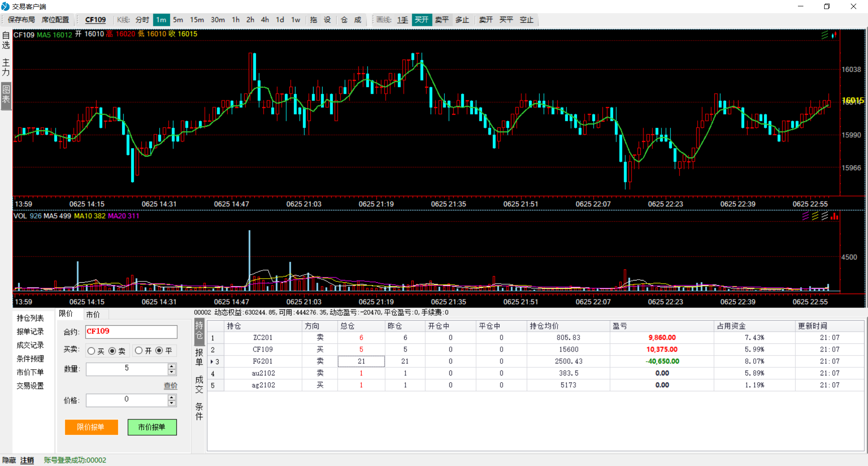Increase 价格 price with up arrow
The width and height of the screenshot is (868, 466).
(x=172, y=397)
